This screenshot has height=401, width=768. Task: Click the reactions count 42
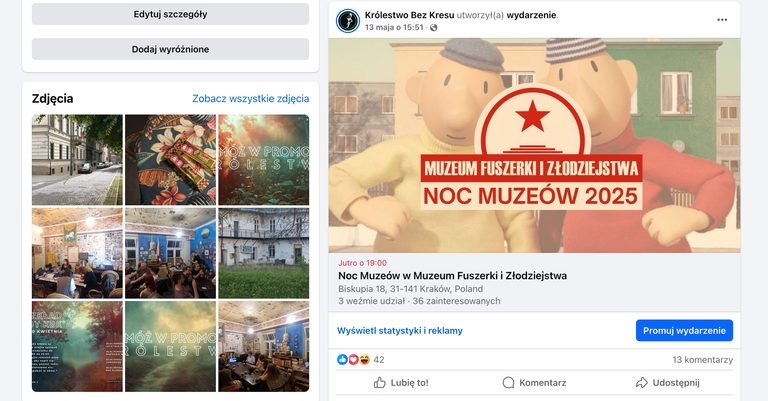379,360
